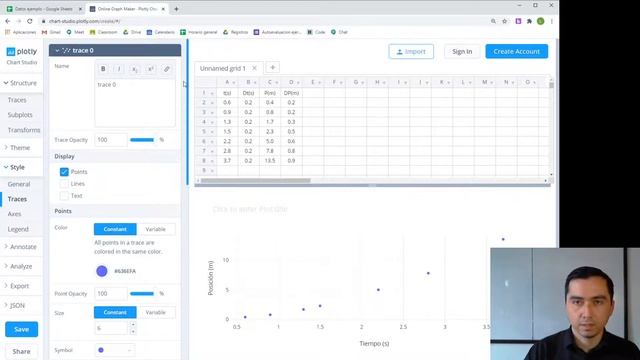The width and height of the screenshot is (640, 360).
Task: Open Chrome profile avatar
Action: coord(540,21)
